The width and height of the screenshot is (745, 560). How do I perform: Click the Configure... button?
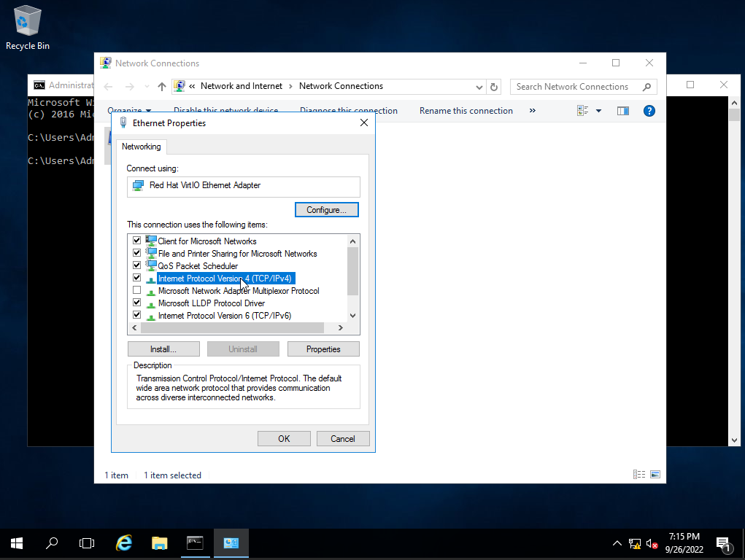point(326,210)
